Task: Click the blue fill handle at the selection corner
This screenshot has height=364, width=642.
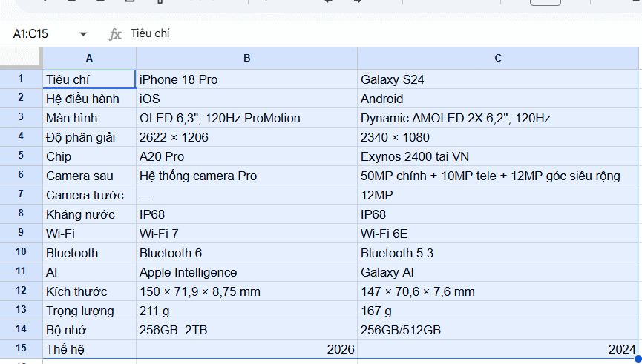Action: click(638, 359)
